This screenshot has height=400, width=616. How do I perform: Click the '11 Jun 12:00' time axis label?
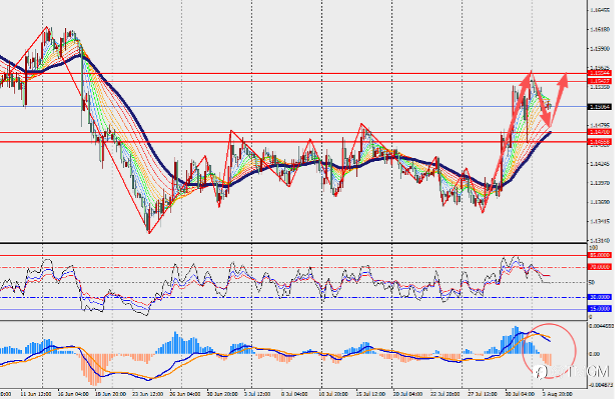click(x=35, y=393)
